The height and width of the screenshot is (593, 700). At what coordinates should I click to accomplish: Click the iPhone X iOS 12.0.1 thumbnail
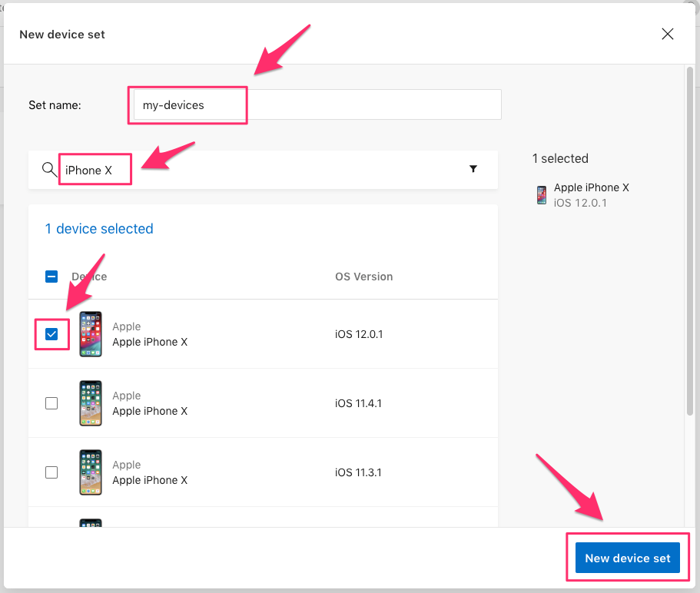(91, 334)
